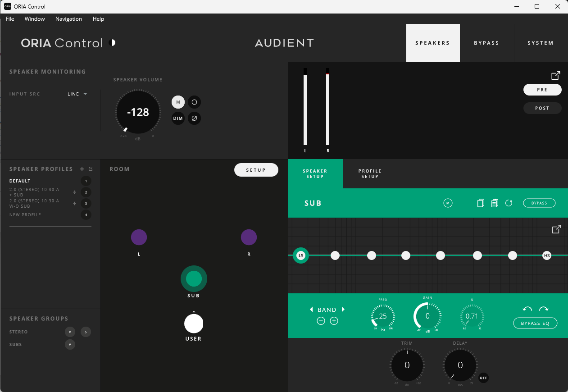568x392 pixels.
Task: Toggle the DIM button
Action: pos(178,119)
